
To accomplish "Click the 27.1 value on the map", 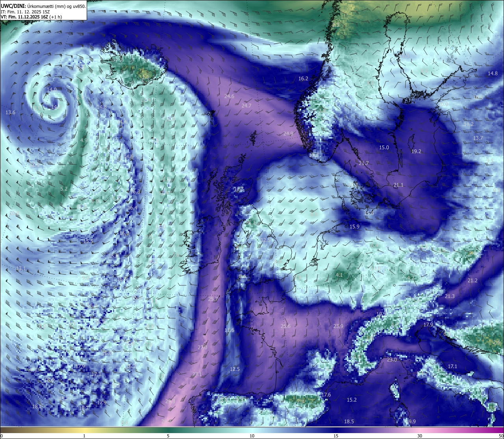I will click(x=197, y=374).
